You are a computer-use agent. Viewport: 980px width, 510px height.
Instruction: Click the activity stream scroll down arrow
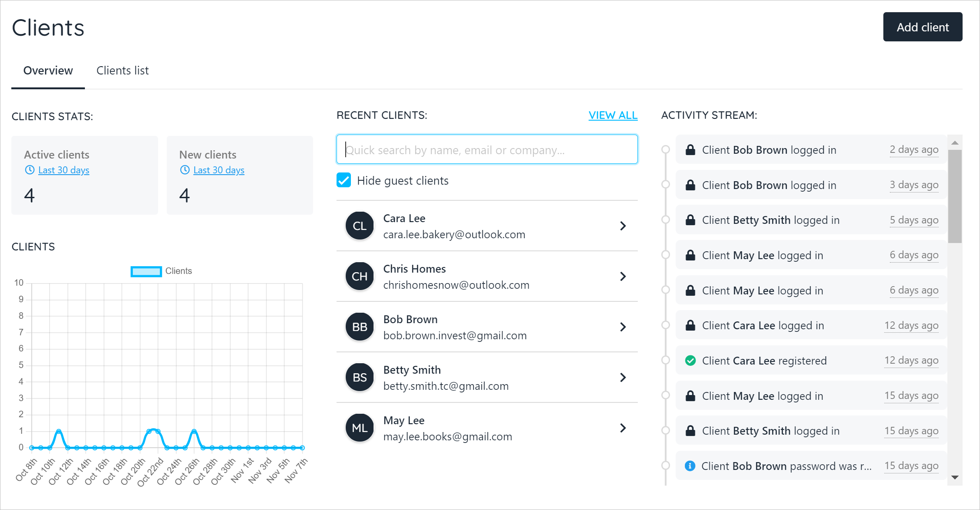(x=955, y=477)
